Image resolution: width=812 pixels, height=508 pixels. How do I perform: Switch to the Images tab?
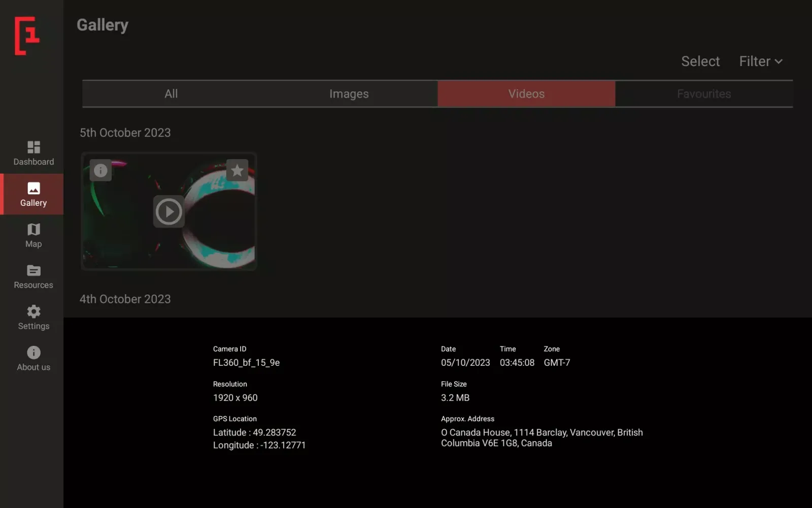(349, 93)
